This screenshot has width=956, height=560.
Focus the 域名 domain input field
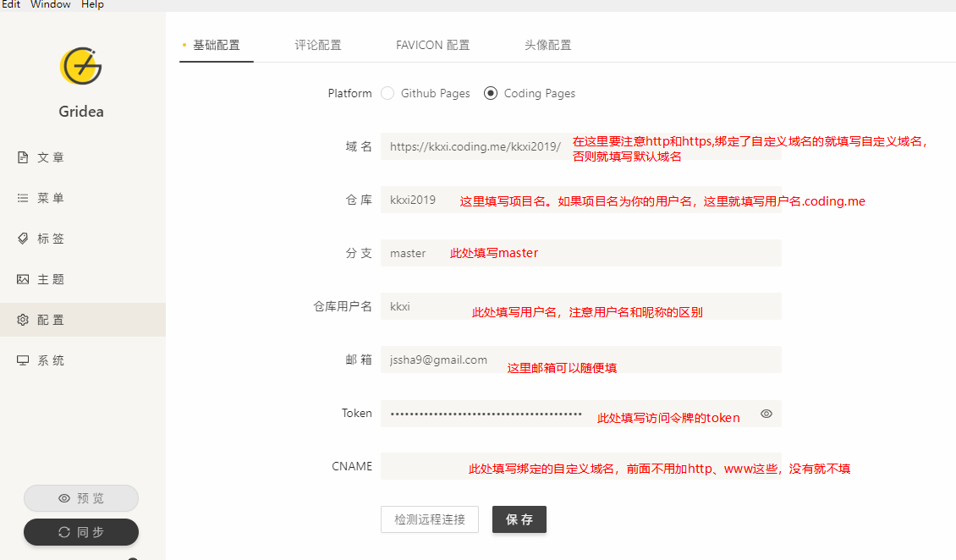point(581,146)
